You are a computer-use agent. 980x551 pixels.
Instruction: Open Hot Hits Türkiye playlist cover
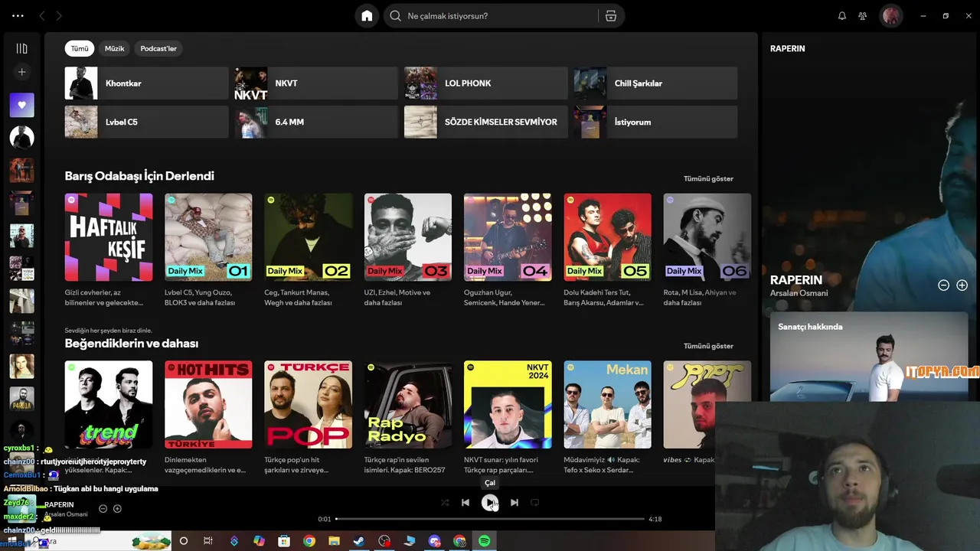coord(208,405)
